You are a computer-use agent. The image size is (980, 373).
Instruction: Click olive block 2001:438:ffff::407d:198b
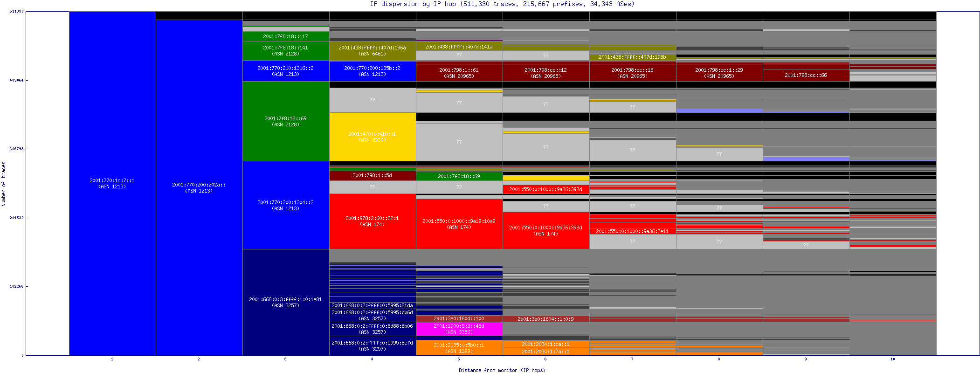point(633,57)
